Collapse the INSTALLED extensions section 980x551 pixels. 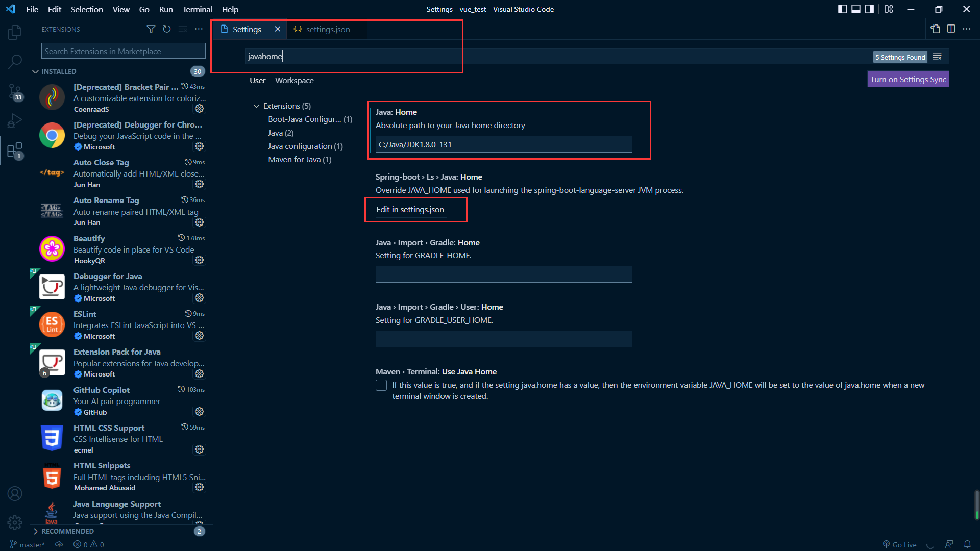click(x=58, y=71)
